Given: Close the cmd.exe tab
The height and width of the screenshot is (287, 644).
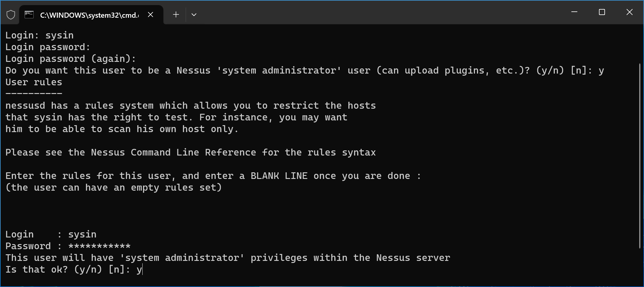Looking at the screenshot, I should 151,14.
